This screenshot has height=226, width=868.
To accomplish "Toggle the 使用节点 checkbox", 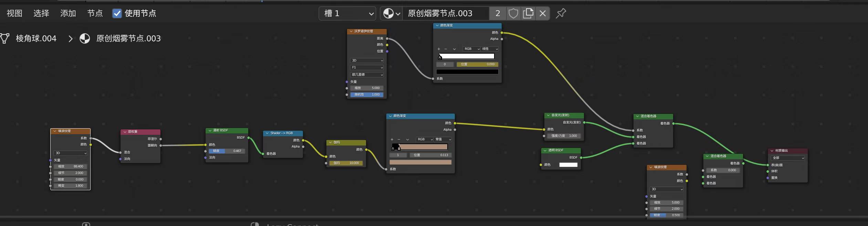I will (x=117, y=13).
